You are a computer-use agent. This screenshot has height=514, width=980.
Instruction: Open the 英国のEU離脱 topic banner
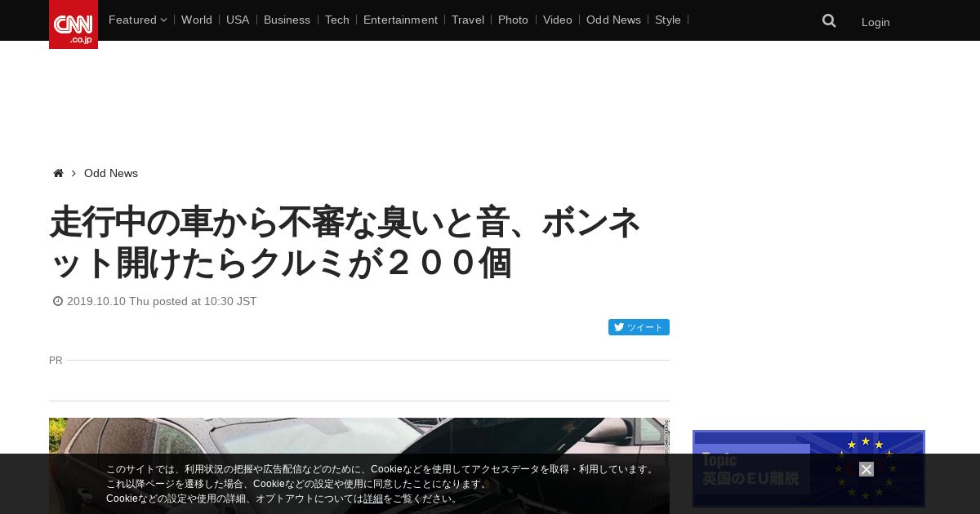click(x=808, y=469)
